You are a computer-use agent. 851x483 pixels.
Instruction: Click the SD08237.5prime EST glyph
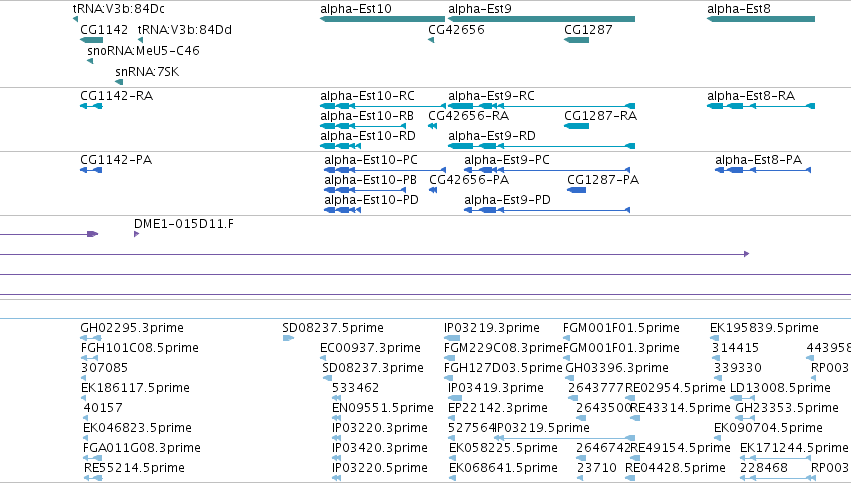click(288, 338)
